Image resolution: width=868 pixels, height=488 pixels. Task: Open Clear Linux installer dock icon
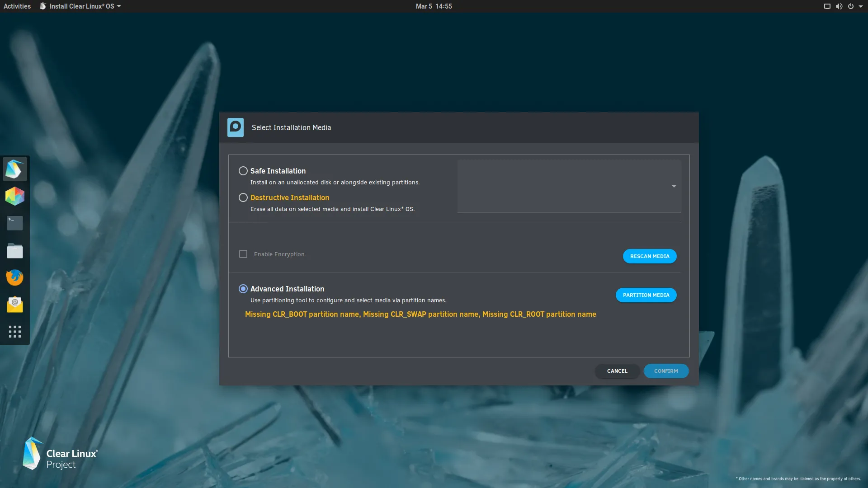pyautogui.click(x=15, y=169)
